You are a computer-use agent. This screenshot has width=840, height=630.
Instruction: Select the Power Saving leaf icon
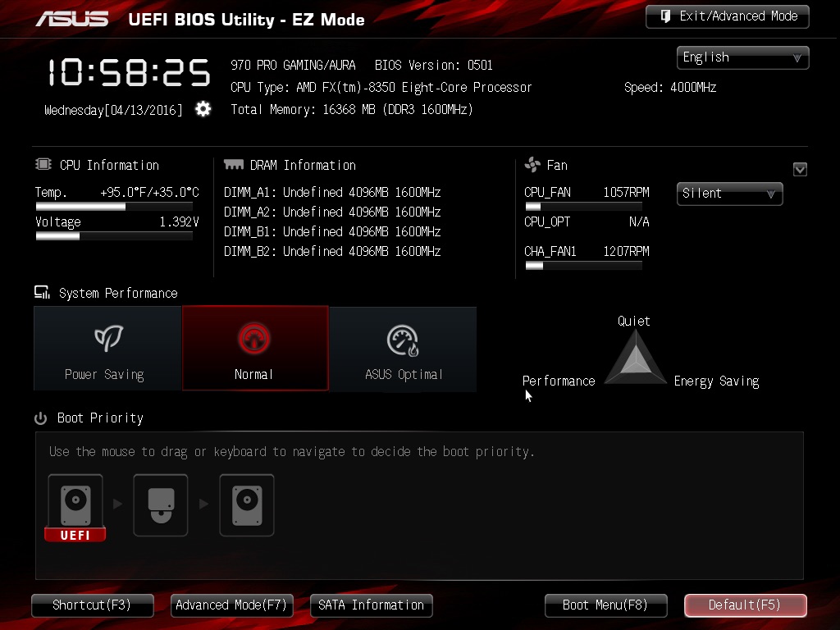pyautogui.click(x=108, y=337)
